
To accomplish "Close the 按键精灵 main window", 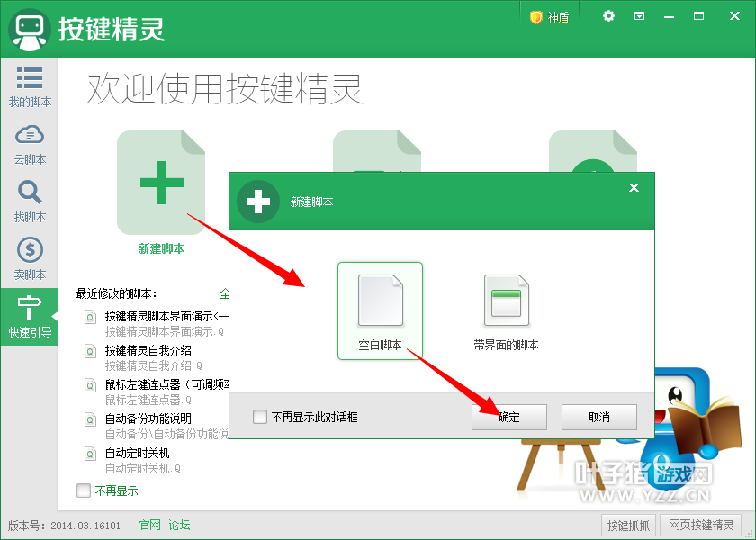I will click(x=734, y=16).
